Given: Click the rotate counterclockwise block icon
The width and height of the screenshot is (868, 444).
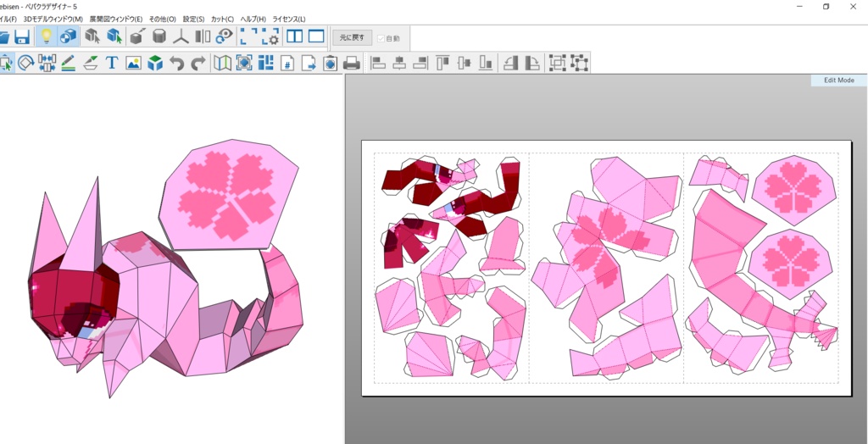Looking at the screenshot, I should click(510, 63).
